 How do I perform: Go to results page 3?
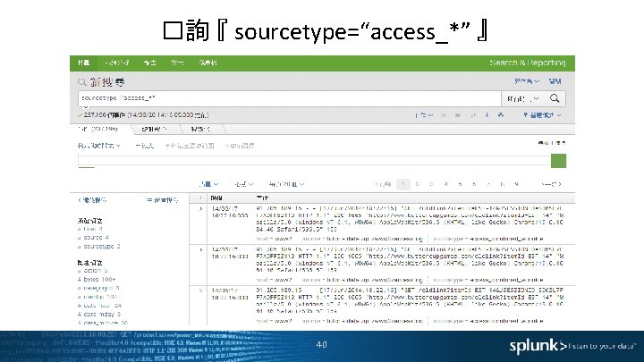[431, 184]
